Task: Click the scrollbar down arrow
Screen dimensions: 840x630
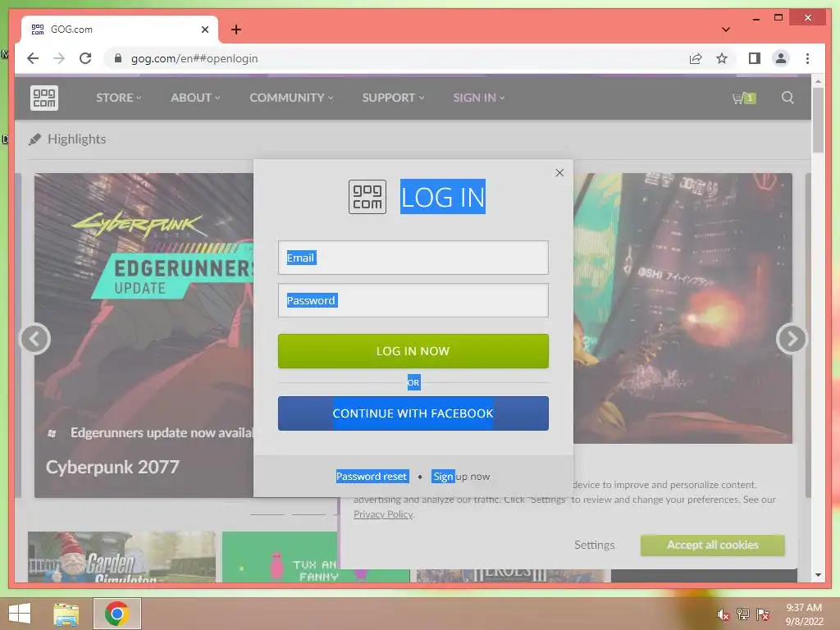Action: tap(818, 575)
